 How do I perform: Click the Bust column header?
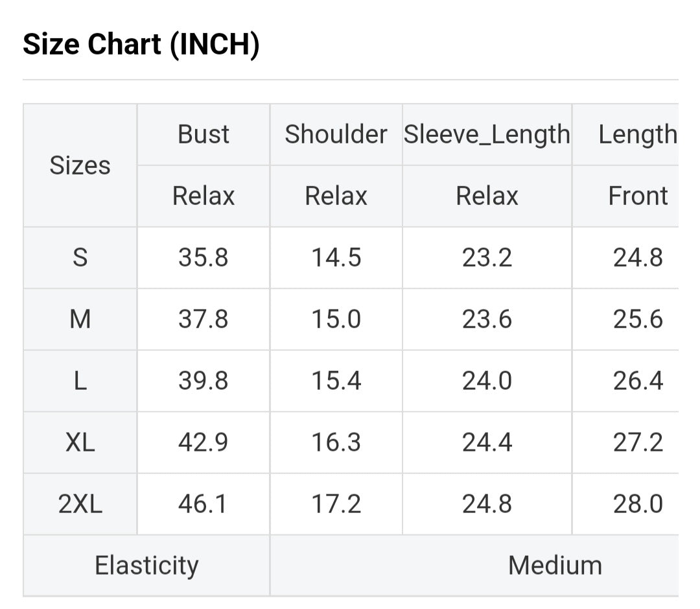204,134
